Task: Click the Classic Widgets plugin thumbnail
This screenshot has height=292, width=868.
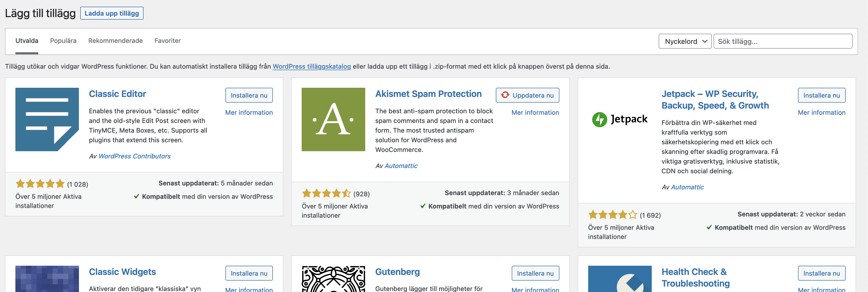Action: click(47, 279)
